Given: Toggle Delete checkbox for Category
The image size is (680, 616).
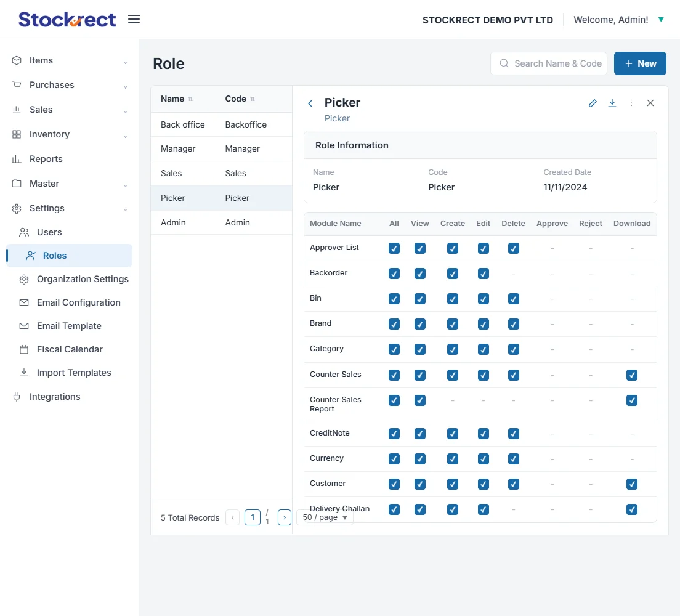Looking at the screenshot, I should click(x=514, y=349).
